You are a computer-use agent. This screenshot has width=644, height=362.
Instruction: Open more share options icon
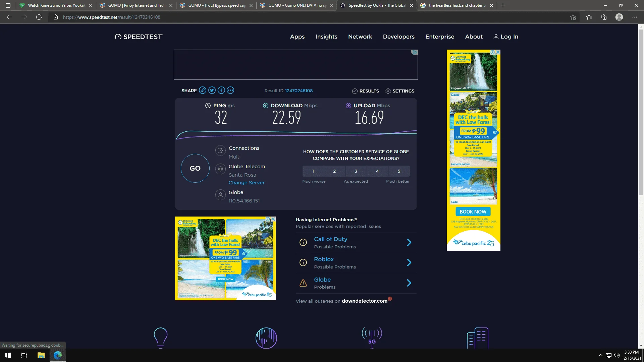pos(230,90)
